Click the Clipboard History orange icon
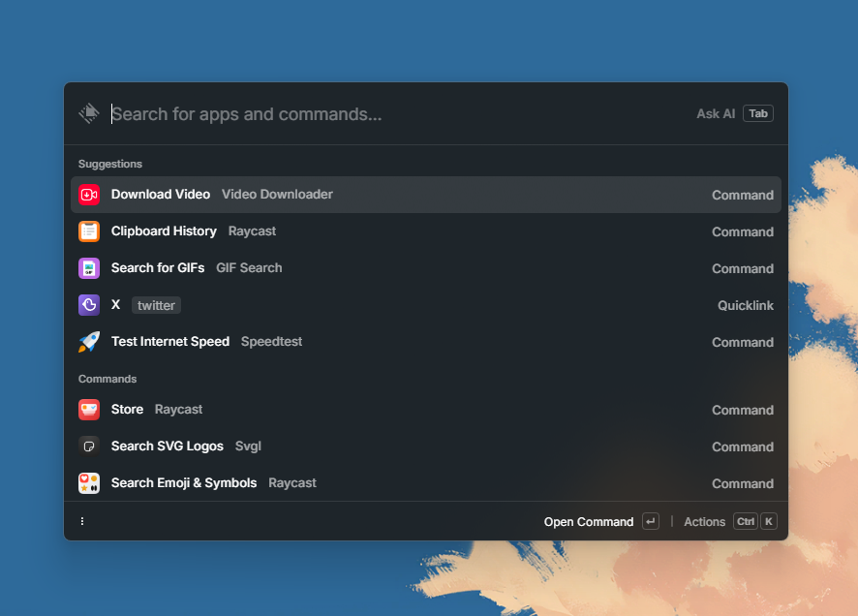Screen dimensions: 858x616 (89, 231)
